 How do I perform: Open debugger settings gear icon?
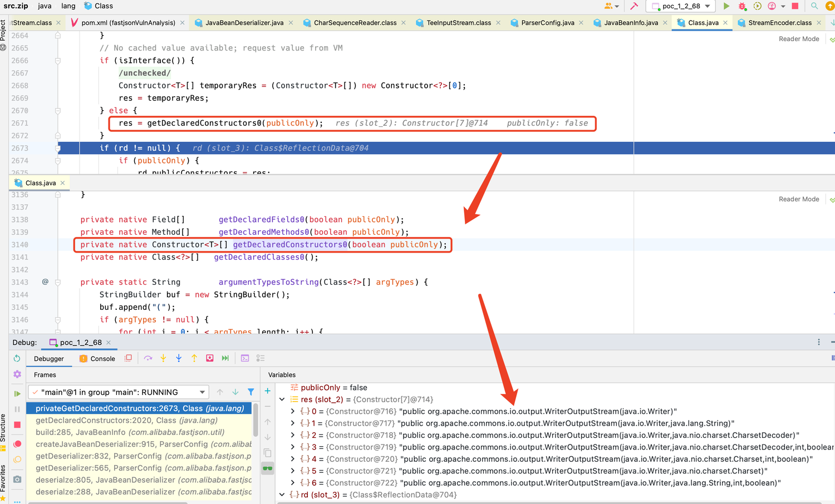coord(17,374)
